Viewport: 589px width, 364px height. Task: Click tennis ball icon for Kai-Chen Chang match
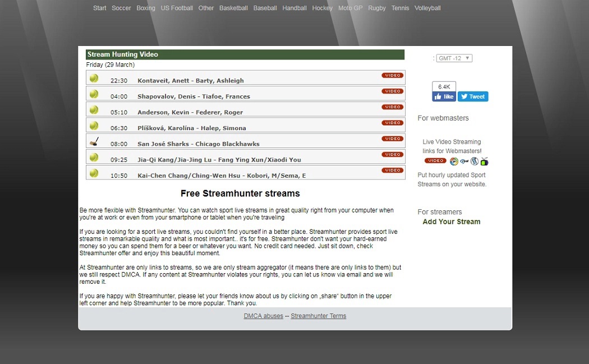coord(94,173)
